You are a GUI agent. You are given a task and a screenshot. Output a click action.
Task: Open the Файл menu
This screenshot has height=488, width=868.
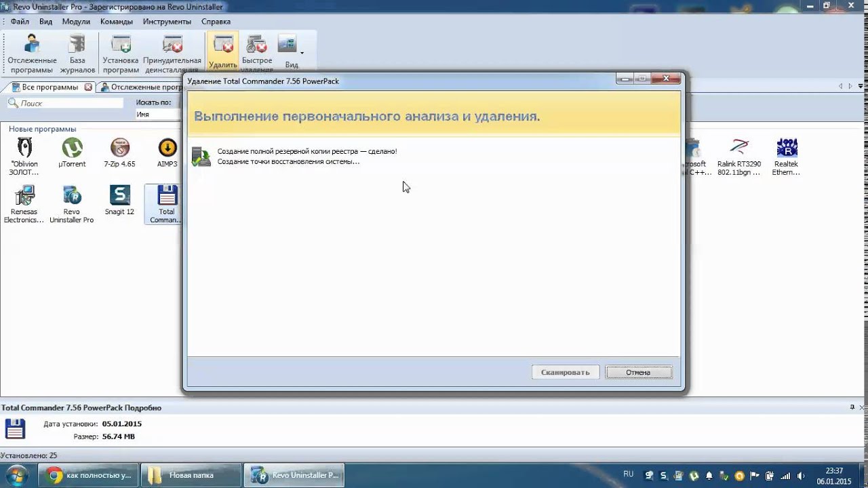point(20,21)
